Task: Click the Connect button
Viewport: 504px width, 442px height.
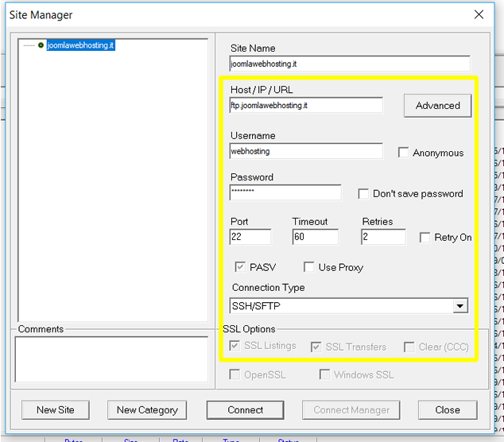Action: point(245,409)
